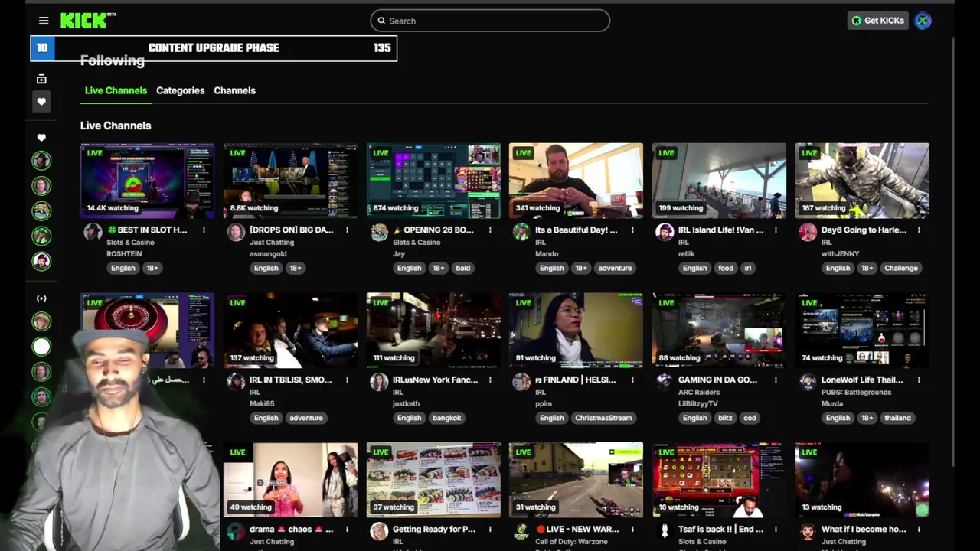Open three-dot menu for Day6 Going to Harlem
Screen dimensions: 980x551
[x=919, y=230]
